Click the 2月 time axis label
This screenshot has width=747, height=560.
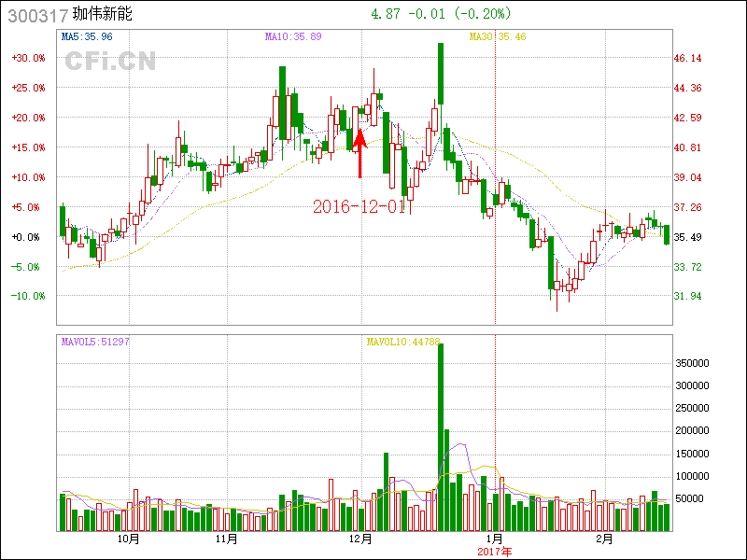pos(605,539)
